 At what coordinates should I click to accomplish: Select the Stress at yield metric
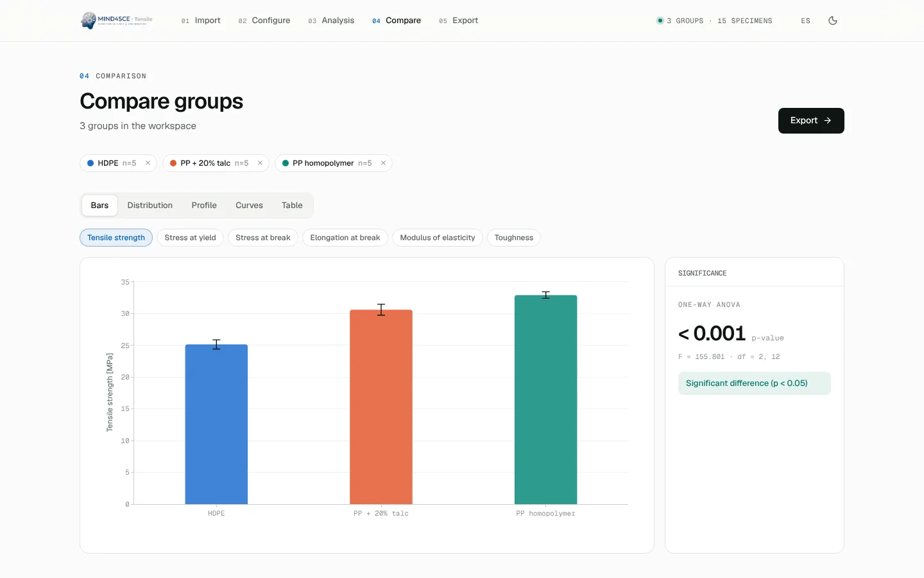[x=190, y=238]
